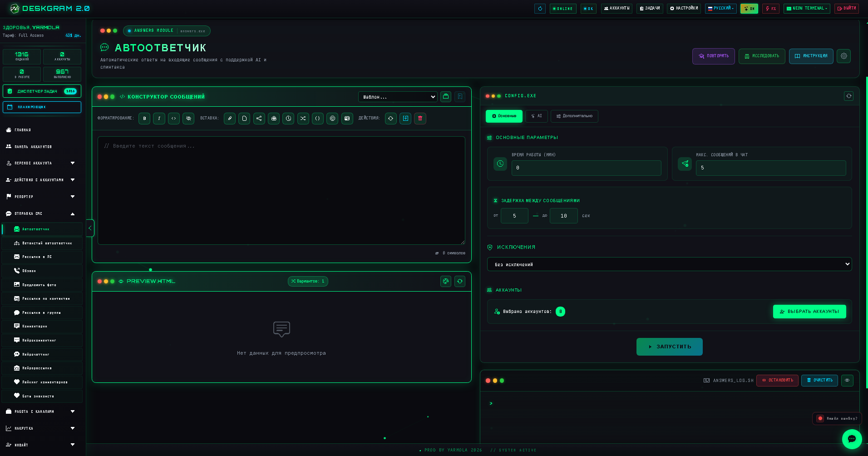
Task: Insert AI robot icon in toolbar
Action: pos(274,119)
